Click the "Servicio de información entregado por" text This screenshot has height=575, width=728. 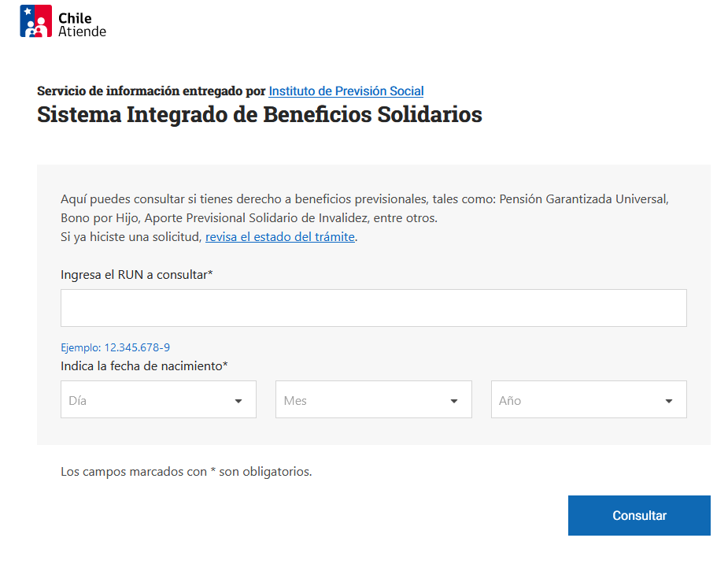pos(151,91)
